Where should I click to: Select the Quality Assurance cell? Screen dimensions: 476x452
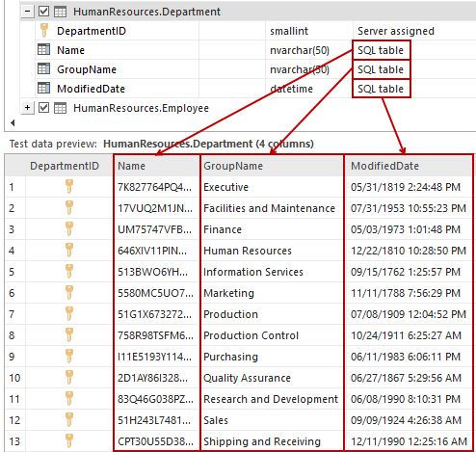pos(272,378)
